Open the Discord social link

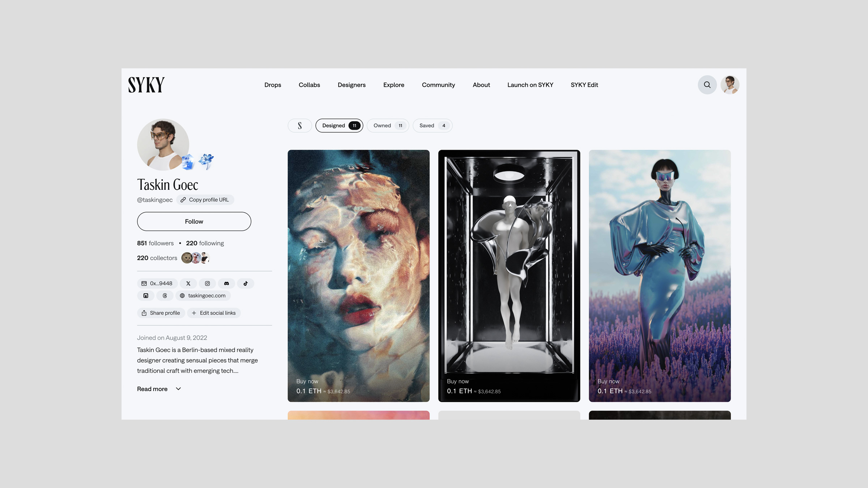(226, 283)
